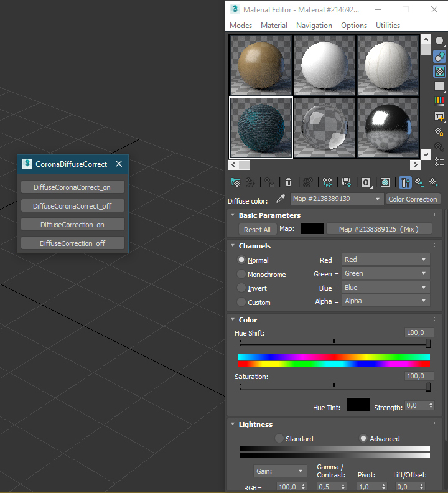The width and height of the screenshot is (448, 493).
Task: Open the Navigation menu
Action: click(x=314, y=26)
